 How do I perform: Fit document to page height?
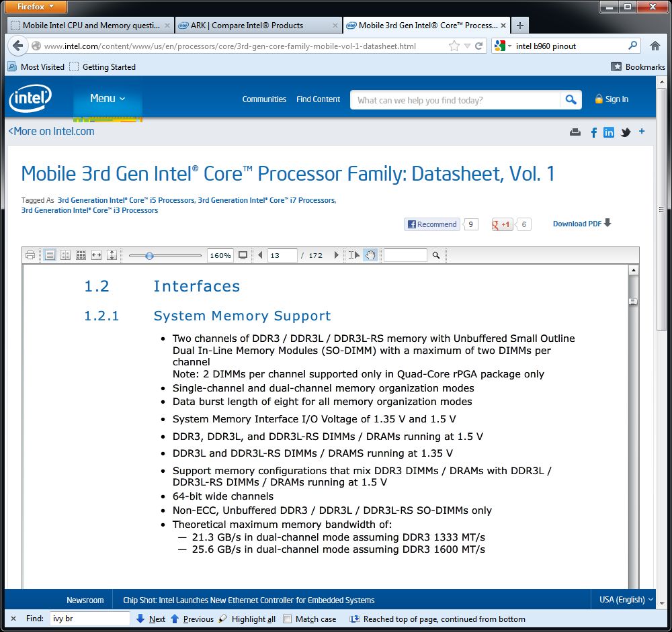pyautogui.click(x=112, y=255)
